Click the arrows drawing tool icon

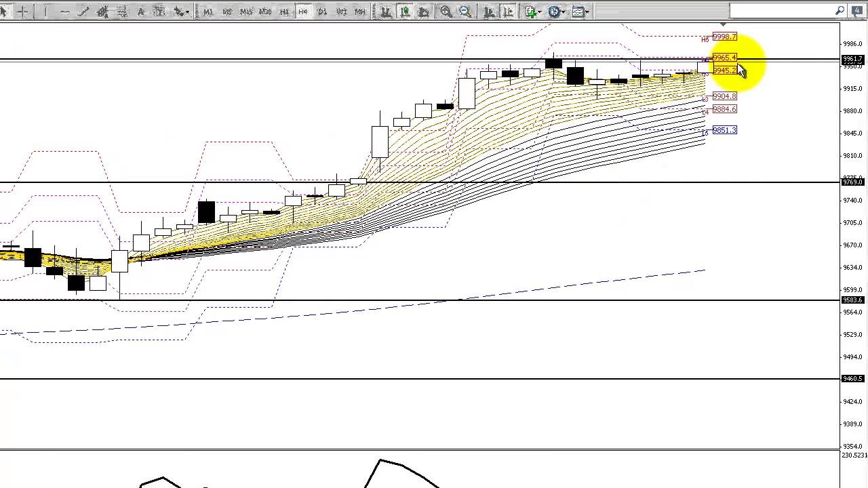tap(178, 12)
